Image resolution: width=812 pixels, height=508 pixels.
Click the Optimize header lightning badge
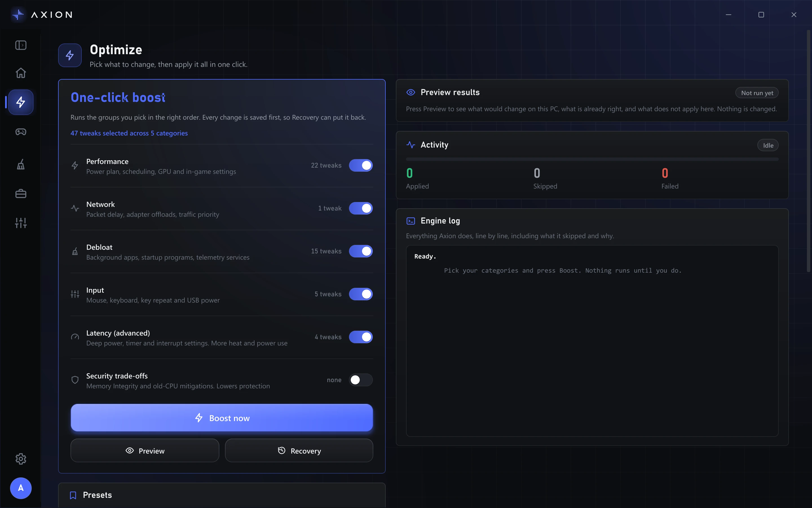[70, 55]
